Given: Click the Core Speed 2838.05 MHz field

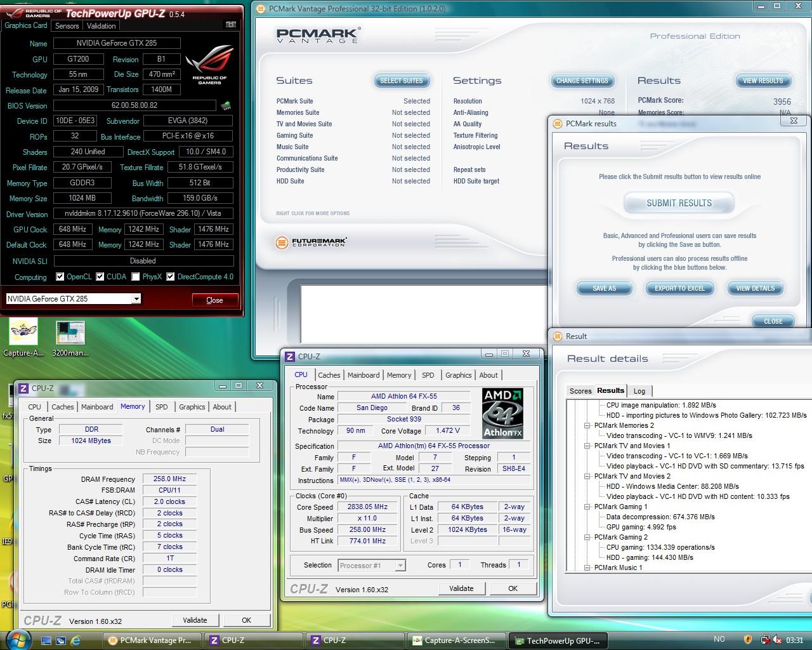Looking at the screenshot, I should (x=367, y=507).
